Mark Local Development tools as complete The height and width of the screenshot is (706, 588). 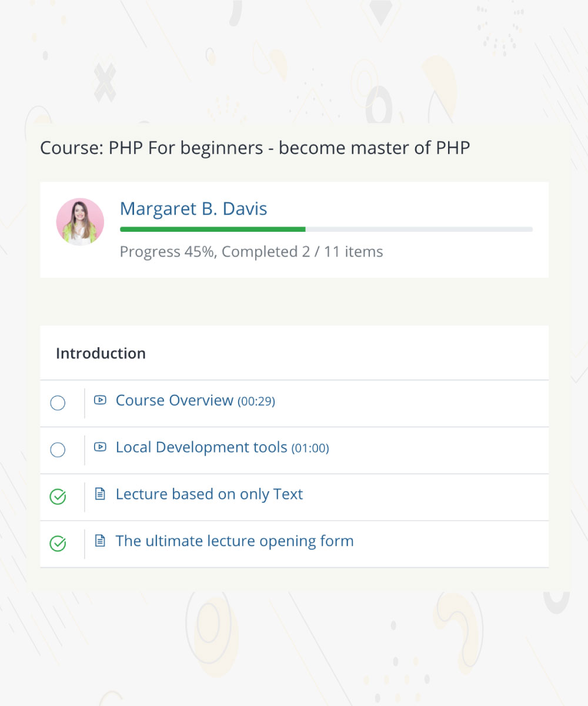point(58,450)
